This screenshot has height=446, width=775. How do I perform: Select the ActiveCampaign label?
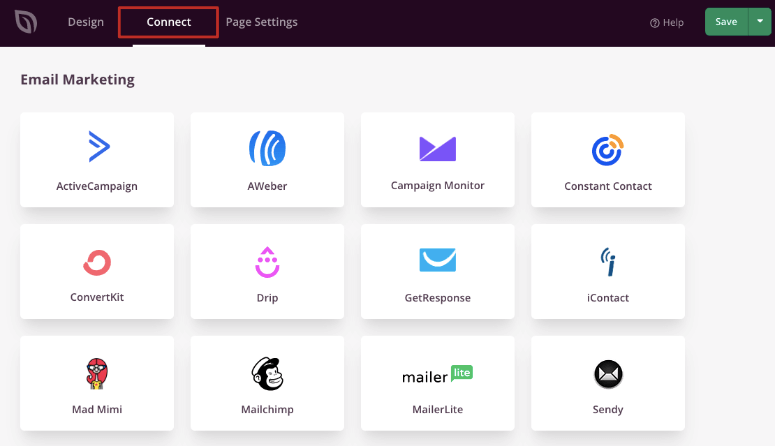pos(97,186)
